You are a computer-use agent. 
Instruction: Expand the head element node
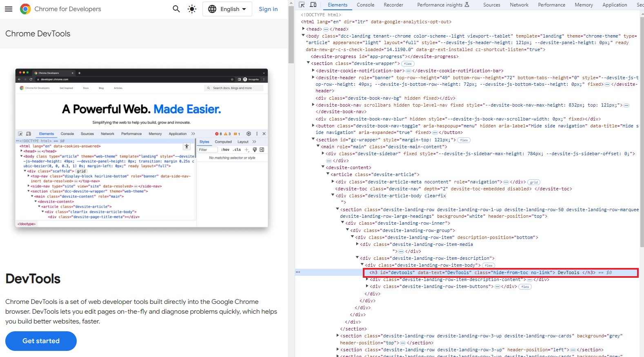(x=303, y=29)
